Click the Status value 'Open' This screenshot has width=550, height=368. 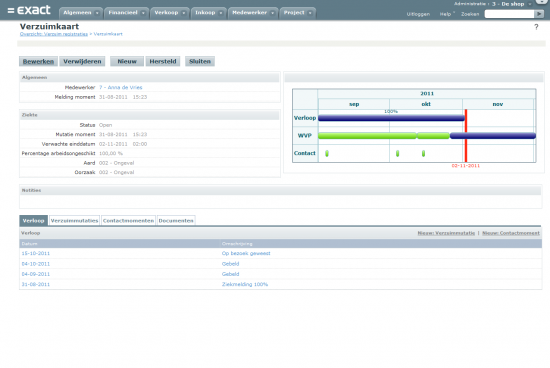point(106,125)
